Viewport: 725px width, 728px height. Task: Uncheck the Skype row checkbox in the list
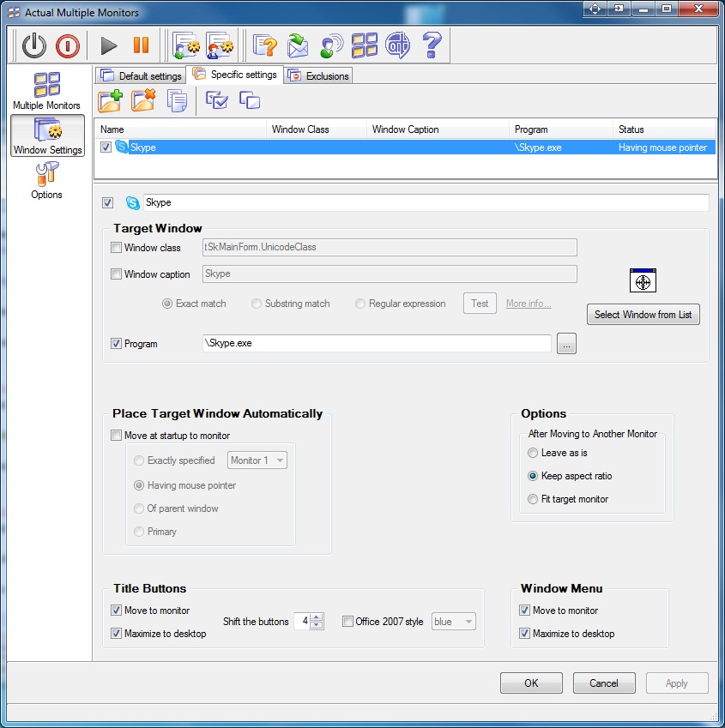tap(106, 147)
